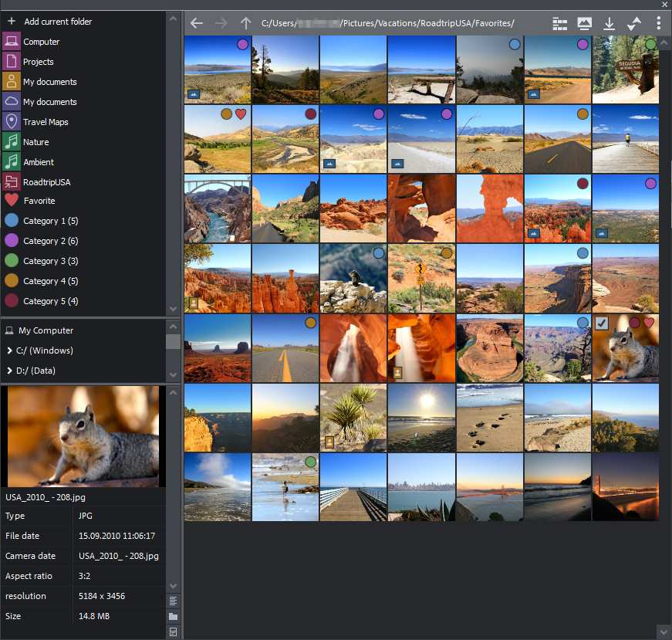Click the down arrow of folder tree scrollbar

click(x=173, y=375)
